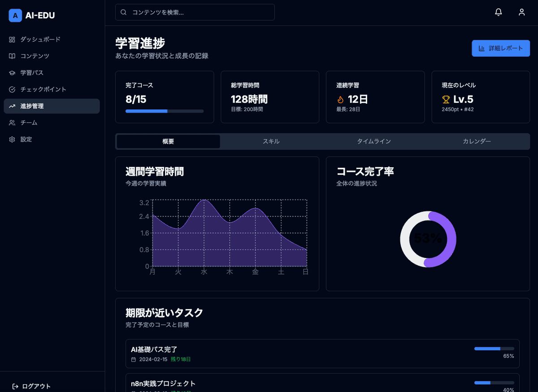Click the 詳細レポート button
Image resolution: width=538 pixels, height=392 pixels.
point(501,48)
